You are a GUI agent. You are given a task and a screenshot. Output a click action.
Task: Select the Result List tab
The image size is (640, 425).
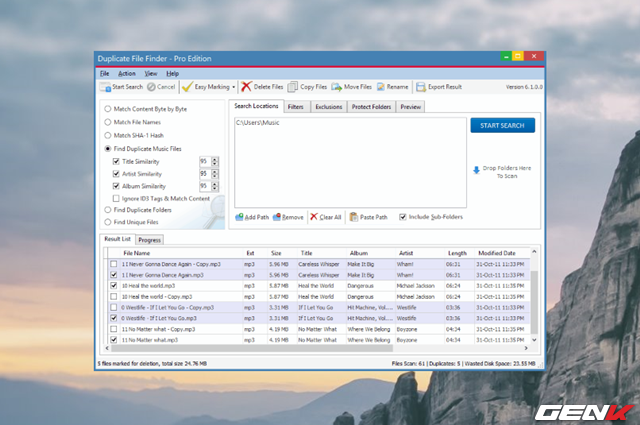(x=118, y=239)
